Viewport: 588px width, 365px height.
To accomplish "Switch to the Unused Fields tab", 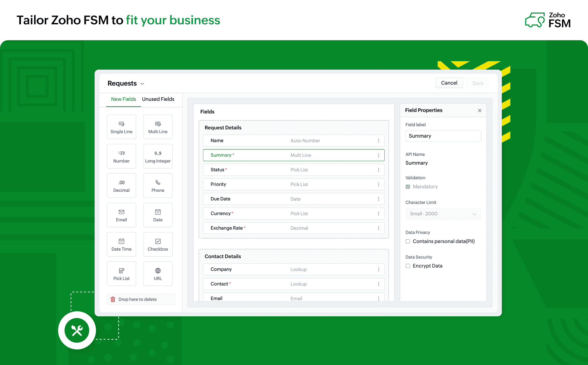I will point(158,99).
